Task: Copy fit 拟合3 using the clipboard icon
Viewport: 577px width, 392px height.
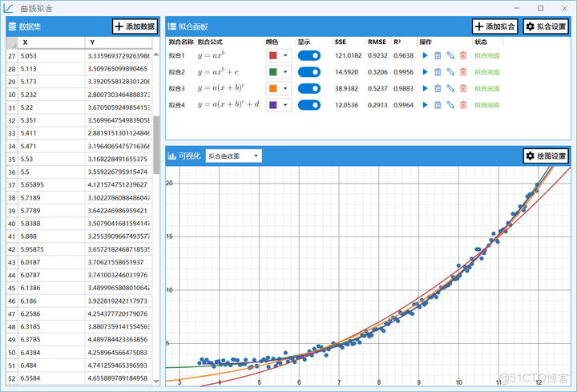Action: 438,88
